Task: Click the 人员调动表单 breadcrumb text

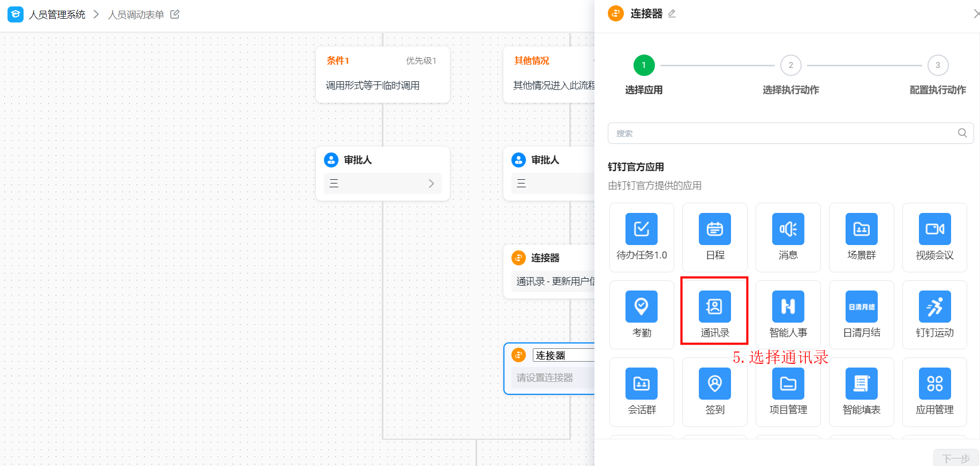Action: (136, 14)
